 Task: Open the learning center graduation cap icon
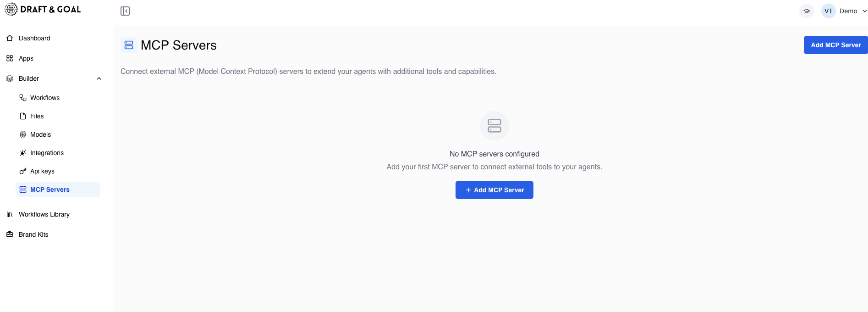807,11
